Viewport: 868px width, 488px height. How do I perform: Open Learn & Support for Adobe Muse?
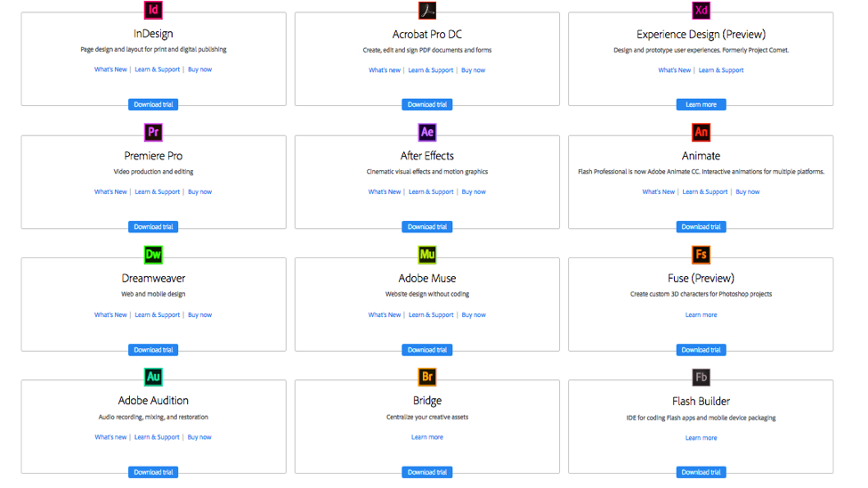[x=431, y=315]
